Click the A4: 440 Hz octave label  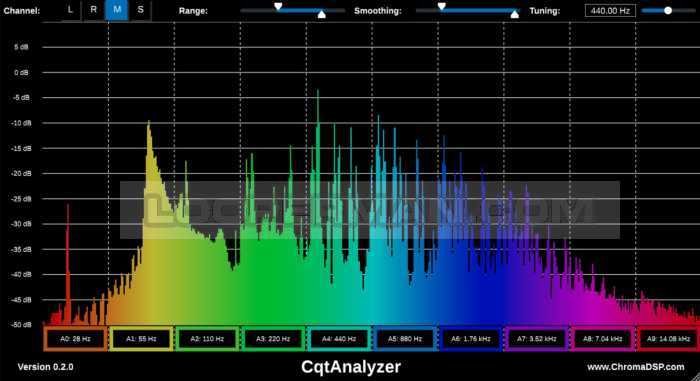coord(339,339)
